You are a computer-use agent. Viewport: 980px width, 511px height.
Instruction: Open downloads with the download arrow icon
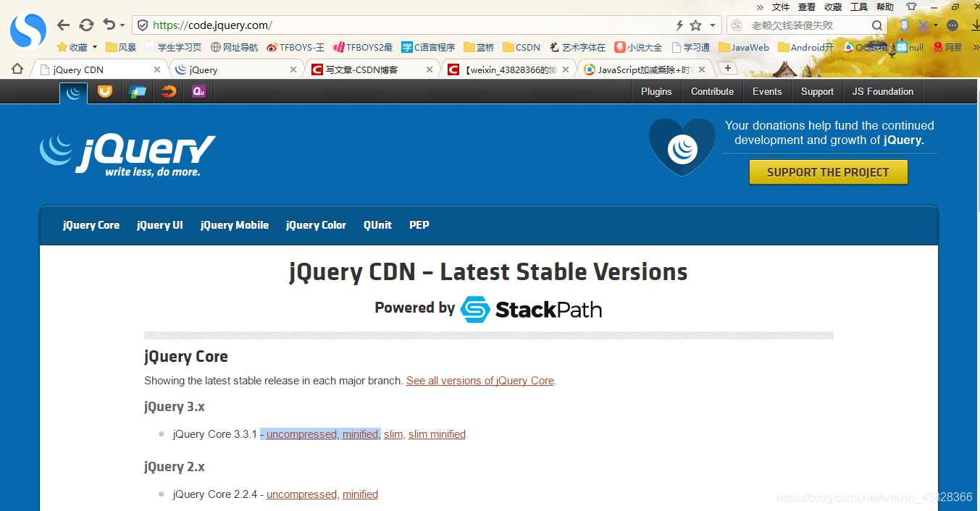pos(975,25)
